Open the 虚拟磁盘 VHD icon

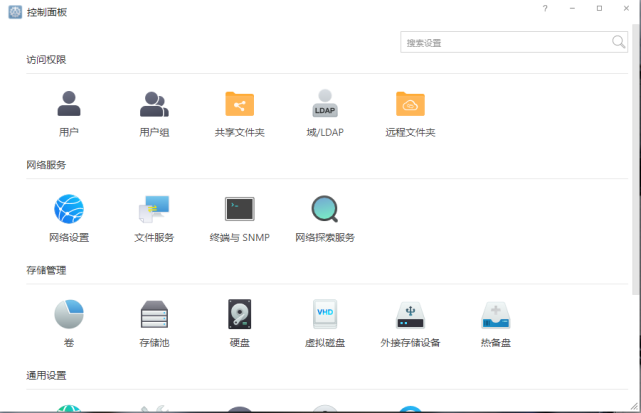325,314
